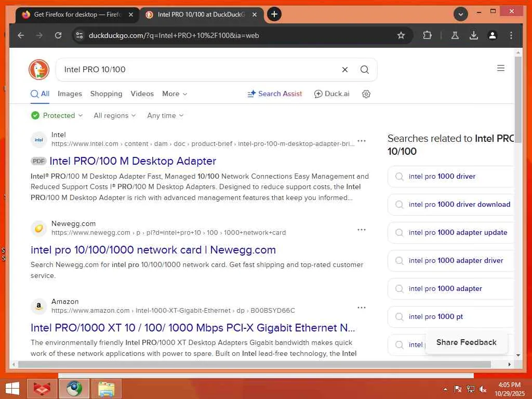Open the Windows Start button
Image resolution: width=532 pixels, height=399 pixels.
[x=12, y=389]
